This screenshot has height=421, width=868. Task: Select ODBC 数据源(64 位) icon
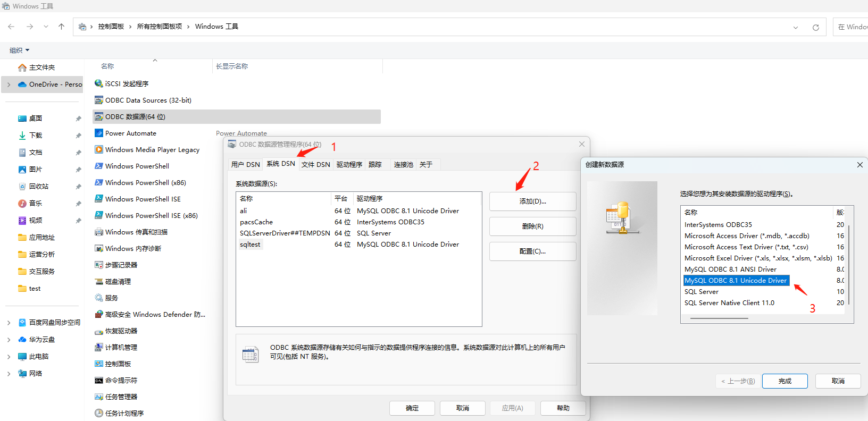tap(98, 116)
